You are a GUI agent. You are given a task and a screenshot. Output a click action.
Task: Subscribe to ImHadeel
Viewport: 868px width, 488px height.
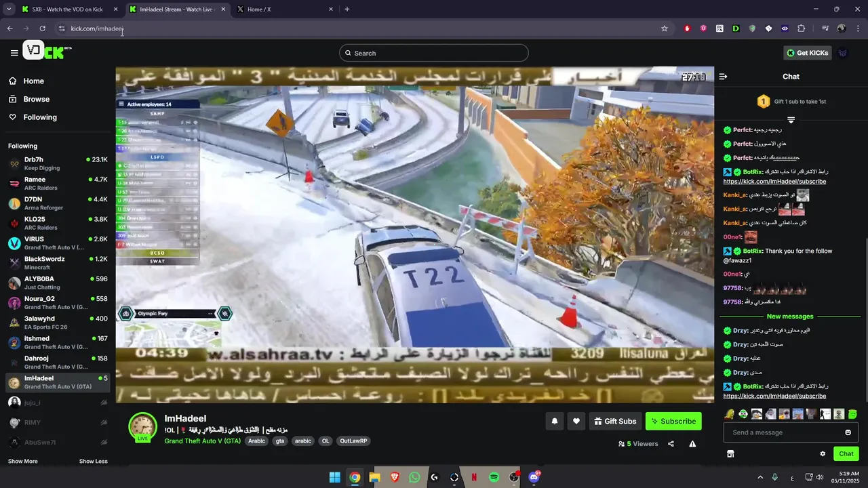[x=673, y=421]
